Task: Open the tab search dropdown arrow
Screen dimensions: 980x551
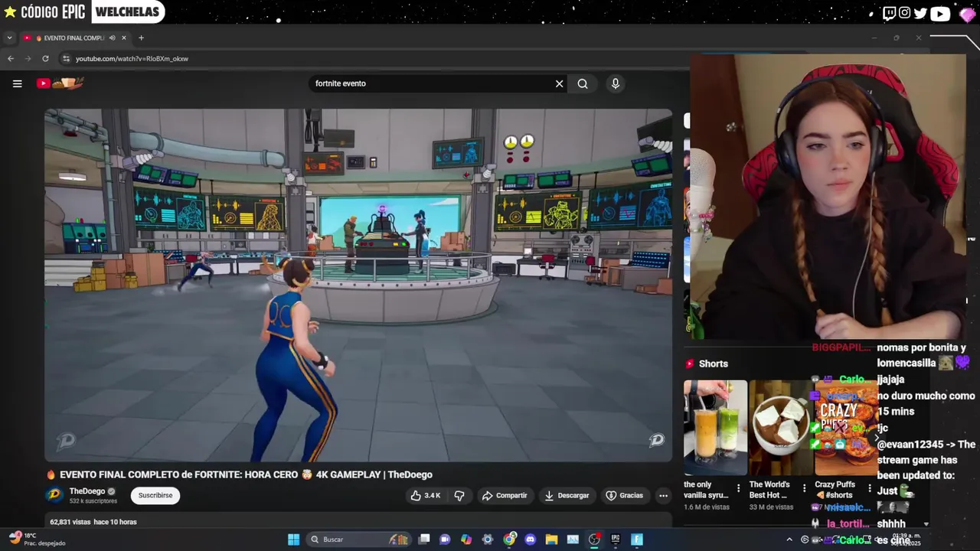Action: pyautogui.click(x=9, y=37)
